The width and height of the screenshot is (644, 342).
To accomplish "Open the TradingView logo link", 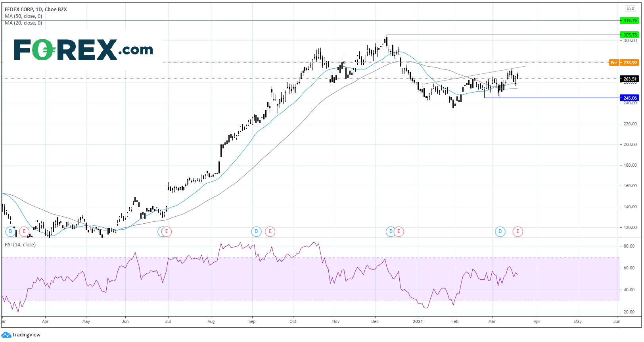I will point(21,335).
